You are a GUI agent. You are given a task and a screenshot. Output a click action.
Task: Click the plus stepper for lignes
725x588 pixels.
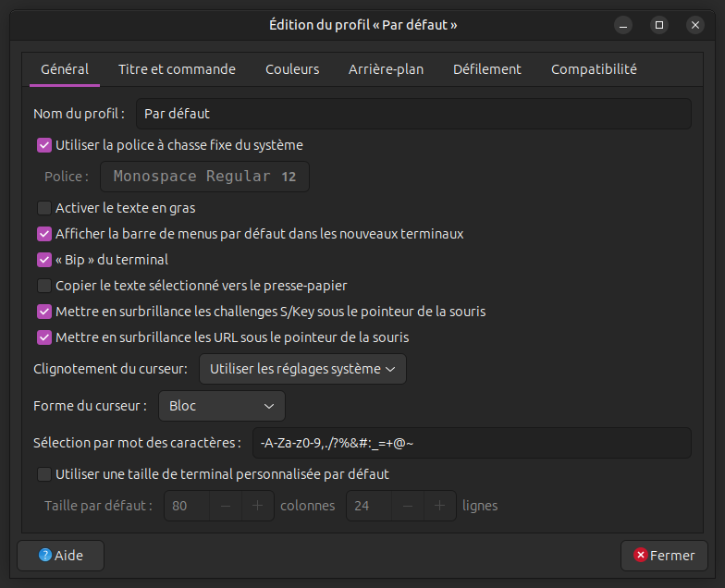click(x=440, y=506)
